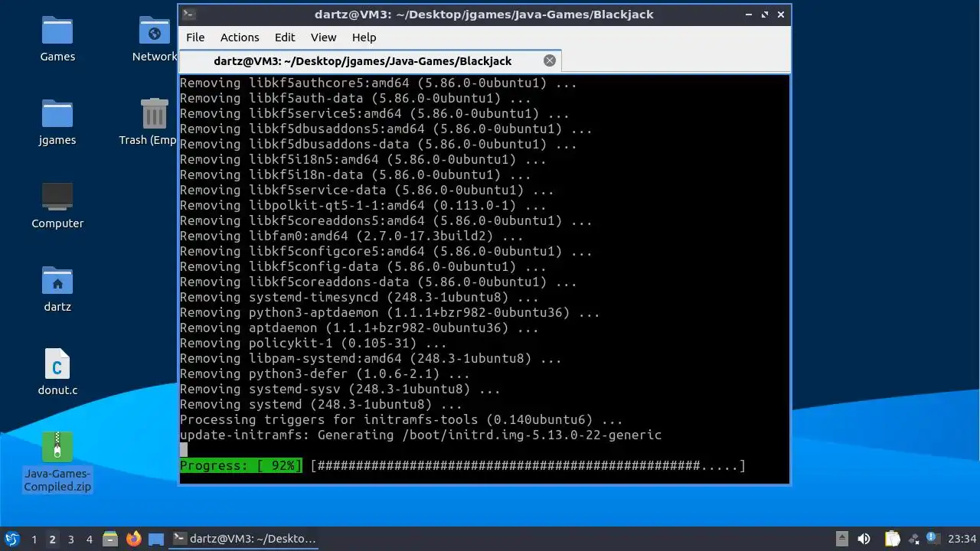Screen dimensions: 980x551
Task: Close the terminal tab with X icon
Action: tap(550, 60)
